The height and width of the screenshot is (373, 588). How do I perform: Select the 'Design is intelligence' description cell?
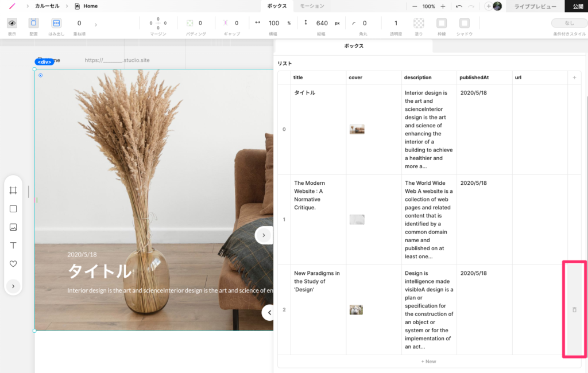429,310
